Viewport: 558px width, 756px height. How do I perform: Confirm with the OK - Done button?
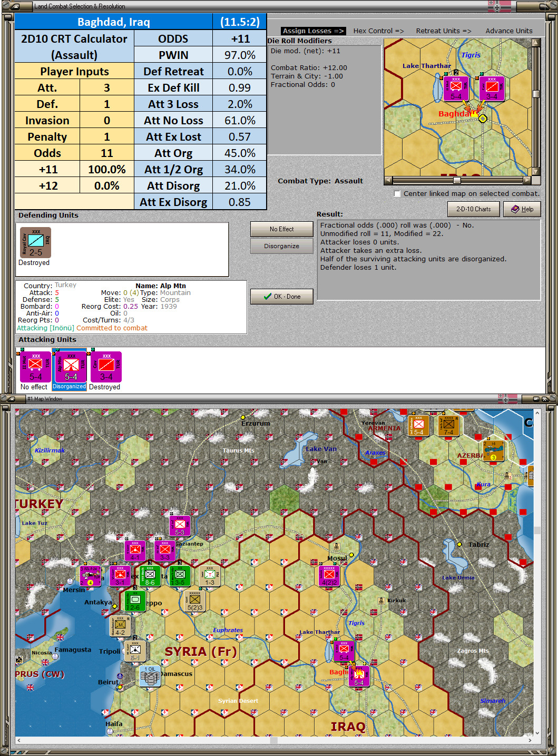click(x=282, y=297)
